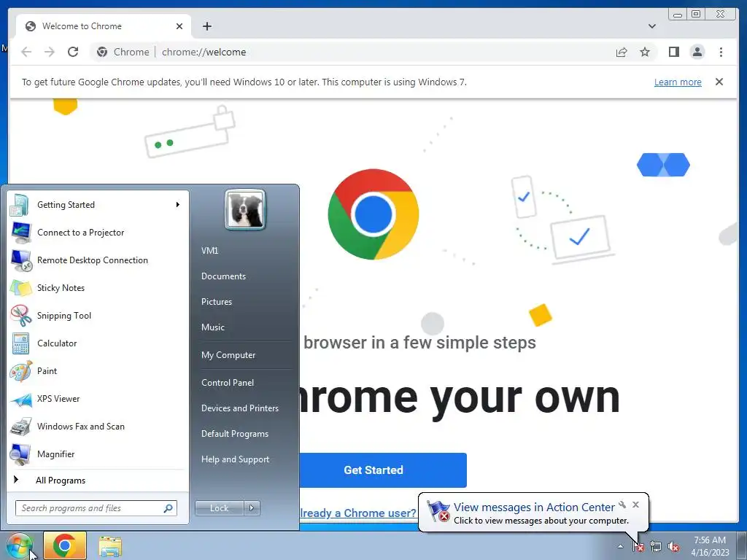
Task: Click the share page icon in address bar
Action: pyautogui.click(x=622, y=52)
